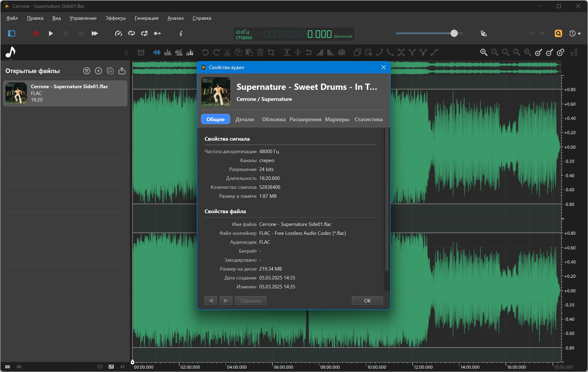Toggle loop playback

132,34
